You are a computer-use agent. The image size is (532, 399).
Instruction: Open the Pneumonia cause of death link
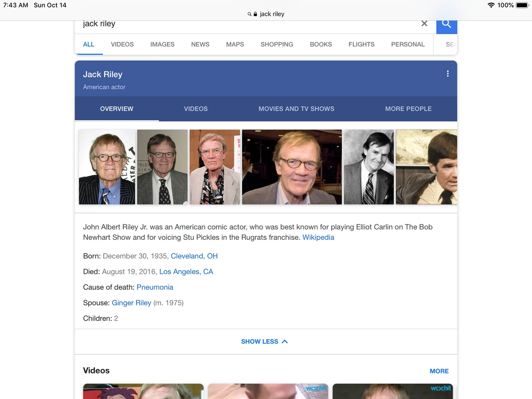coord(155,287)
